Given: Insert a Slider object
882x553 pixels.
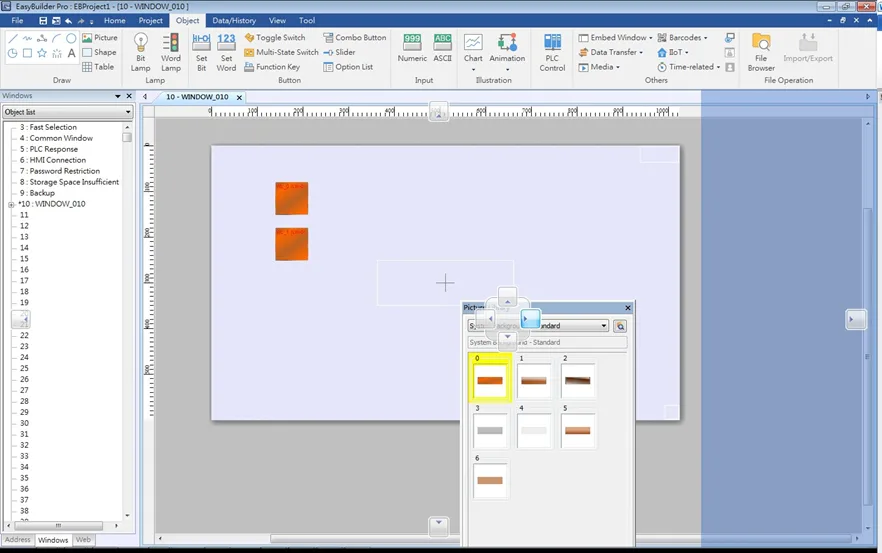Looking at the screenshot, I should 339,52.
